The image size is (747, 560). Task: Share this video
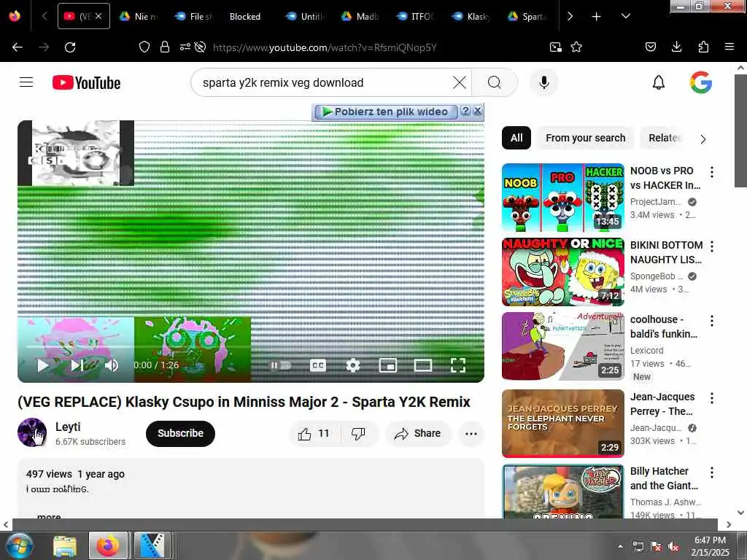point(418,433)
